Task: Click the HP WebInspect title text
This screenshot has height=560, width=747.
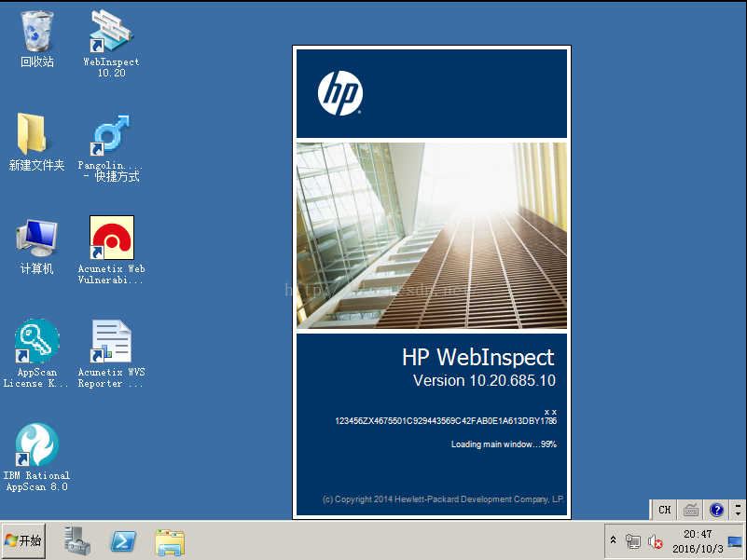Action: [x=477, y=357]
